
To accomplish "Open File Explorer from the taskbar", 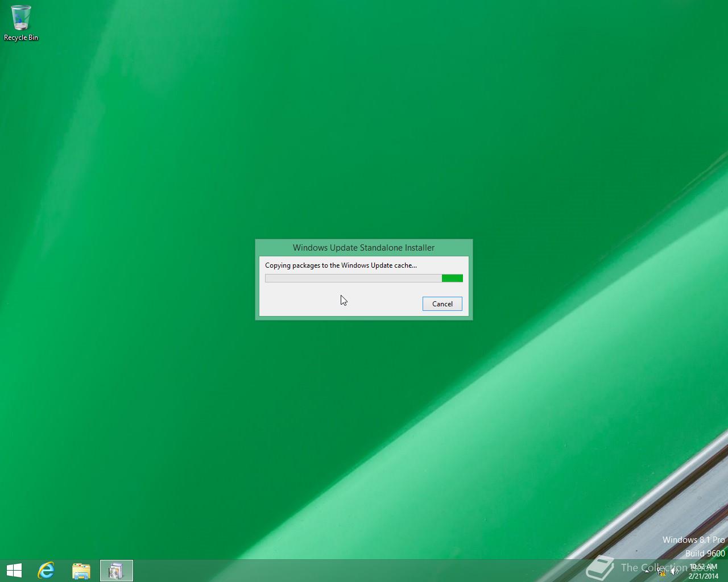I will pos(81,571).
